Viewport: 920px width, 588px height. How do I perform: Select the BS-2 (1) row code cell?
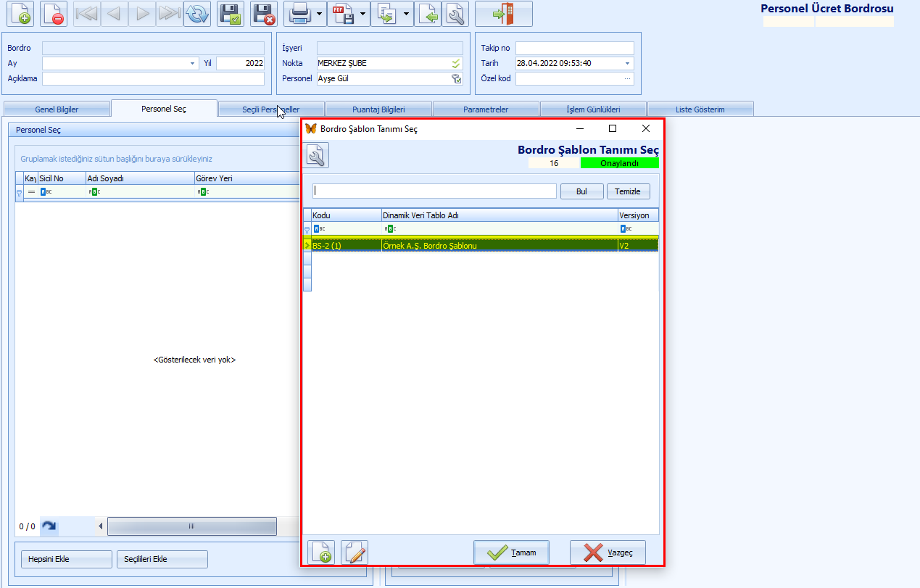point(346,246)
